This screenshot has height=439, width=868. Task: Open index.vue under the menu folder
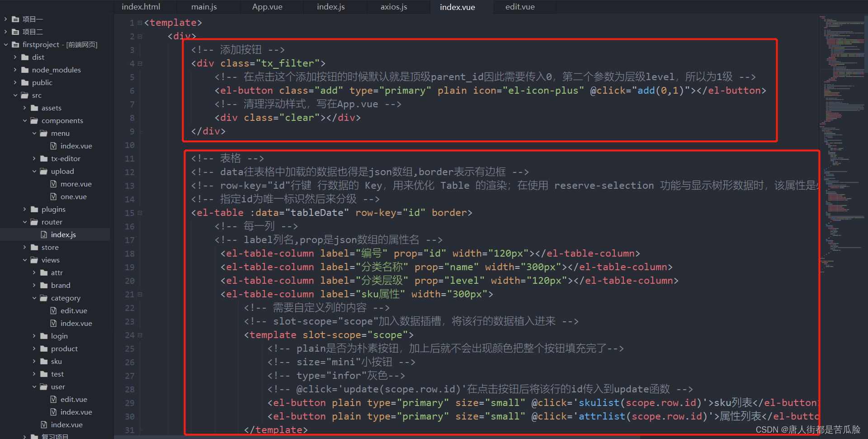coord(76,146)
